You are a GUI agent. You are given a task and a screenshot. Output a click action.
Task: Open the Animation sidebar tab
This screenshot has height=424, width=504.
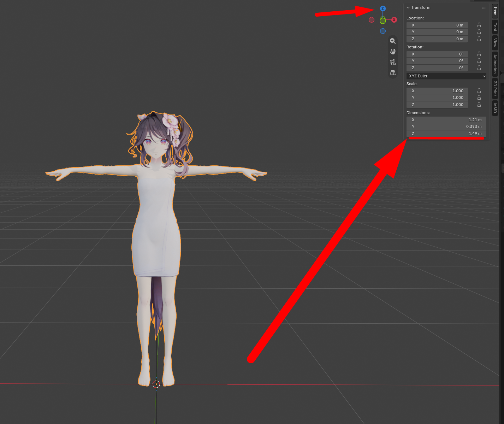pos(495,64)
